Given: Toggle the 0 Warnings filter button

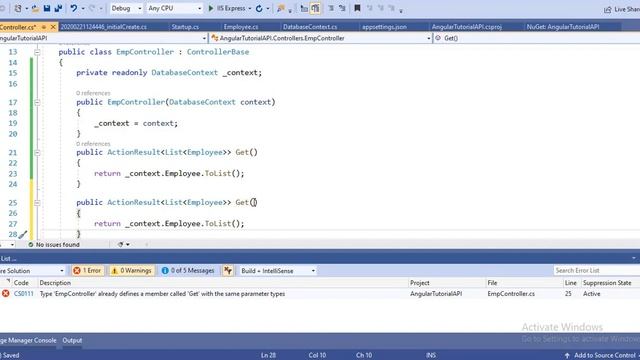Looking at the screenshot, I should [x=132, y=271].
